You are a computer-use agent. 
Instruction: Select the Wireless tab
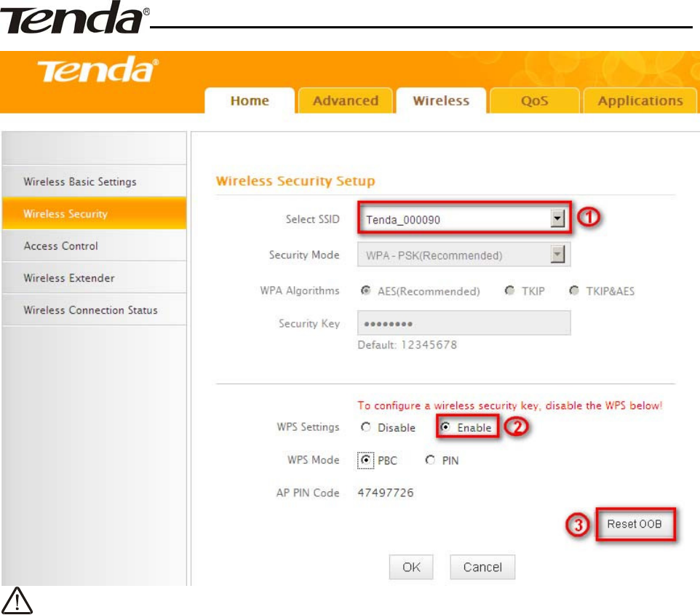click(x=441, y=100)
